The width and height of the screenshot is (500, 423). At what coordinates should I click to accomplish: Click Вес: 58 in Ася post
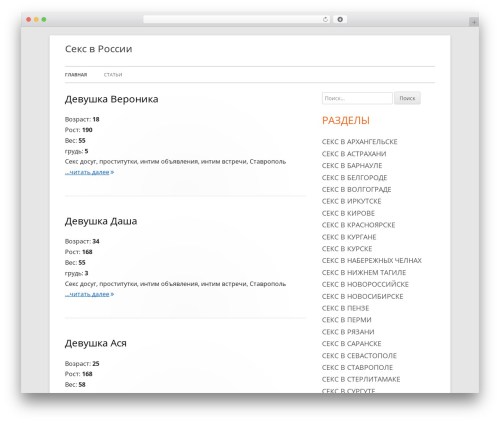[x=75, y=385]
